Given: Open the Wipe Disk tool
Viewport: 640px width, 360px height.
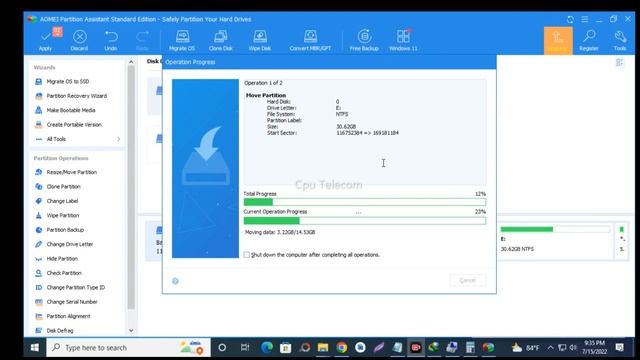Looking at the screenshot, I should (x=260, y=40).
